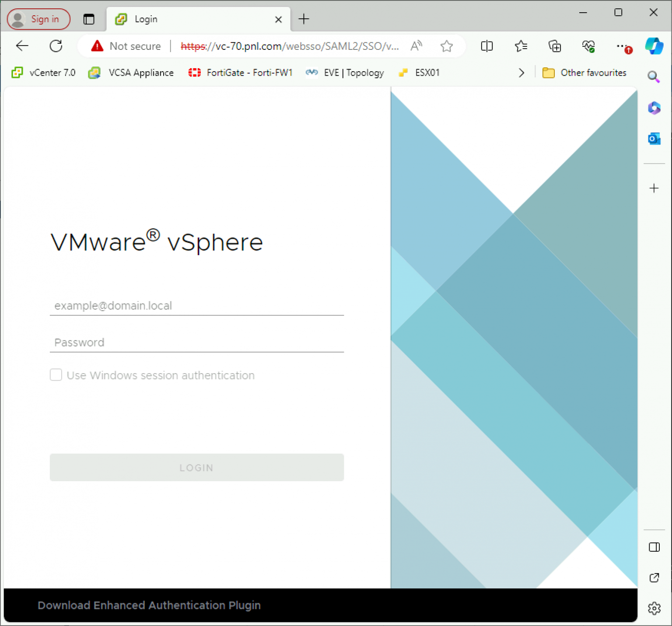Open sidebar settings gear icon
This screenshot has height=626, width=672.
[x=654, y=608]
